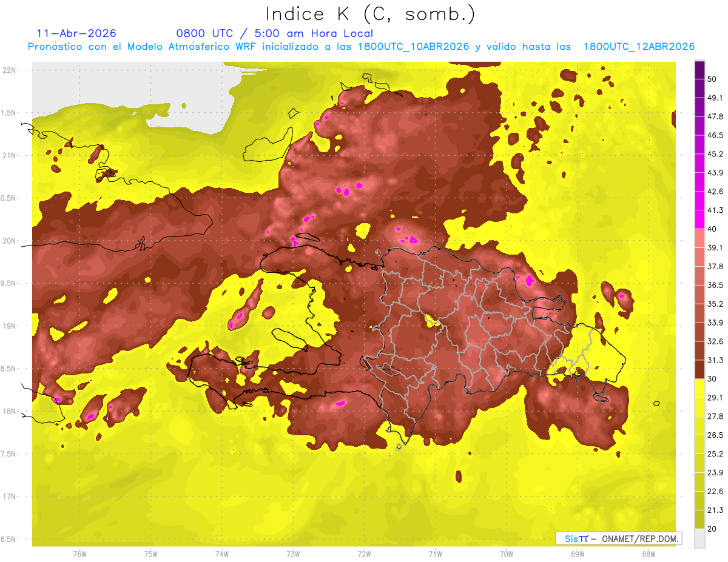This screenshot has width=728, height=562.
Task: Click the gray 20 swatch at the colorbar bottom
Action: click(699, 538)
